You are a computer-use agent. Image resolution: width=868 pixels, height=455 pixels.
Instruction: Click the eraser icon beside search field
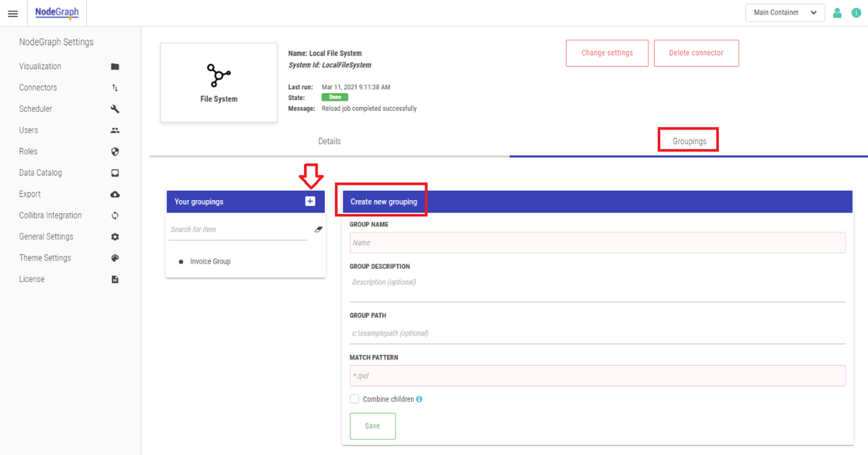pos(318,229)
